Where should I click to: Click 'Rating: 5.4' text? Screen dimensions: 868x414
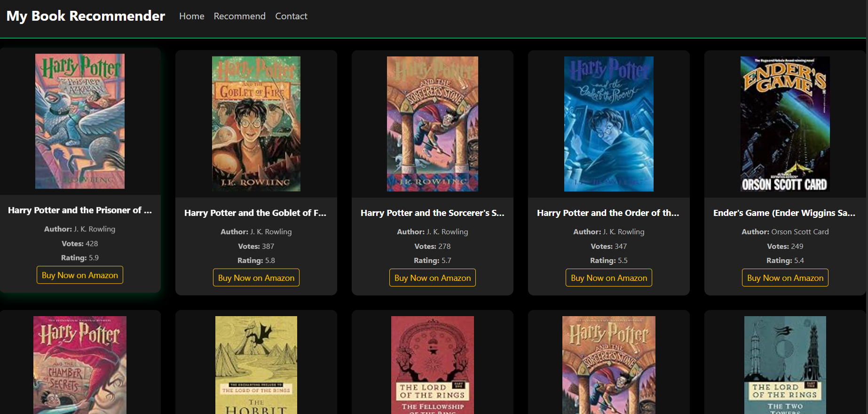(x=785, y=260)
